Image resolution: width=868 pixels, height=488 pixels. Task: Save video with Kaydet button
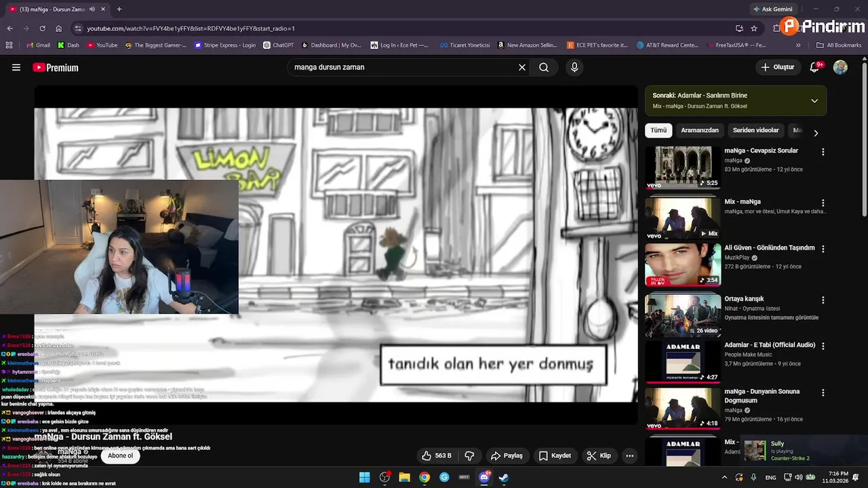coord(555,455)
